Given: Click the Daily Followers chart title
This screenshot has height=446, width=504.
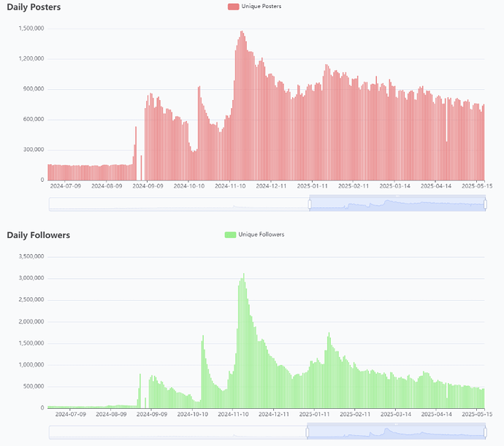Looking at the screenshot, I should click(38, 235).
